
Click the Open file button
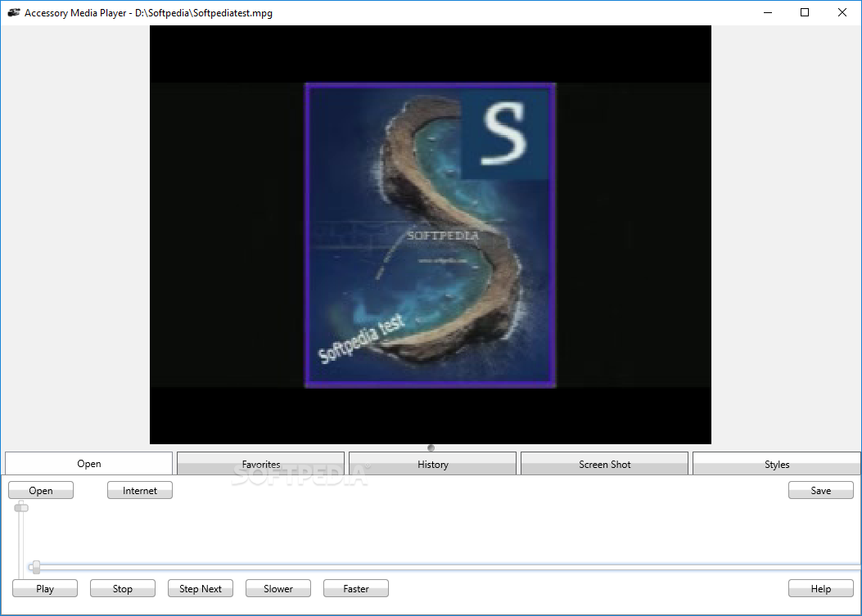[41, 490]
